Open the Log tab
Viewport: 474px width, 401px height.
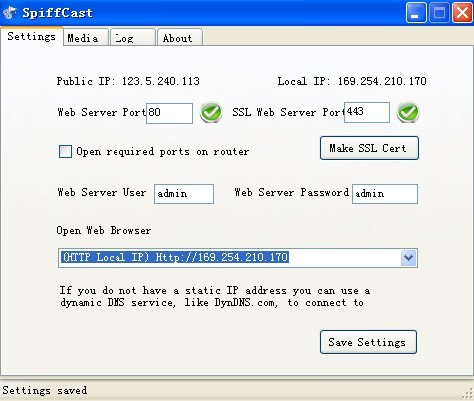[133, 37]
